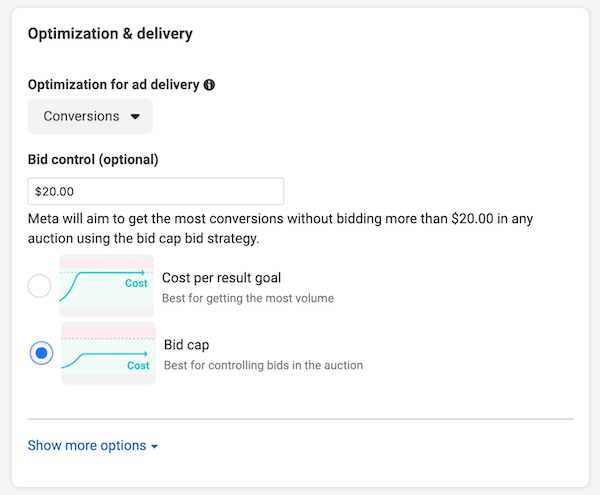Image resolution: width=600 pixels, height=495 pixels.
Task: Open the Conversions optimization dropdown
Action: pos(90,116)
